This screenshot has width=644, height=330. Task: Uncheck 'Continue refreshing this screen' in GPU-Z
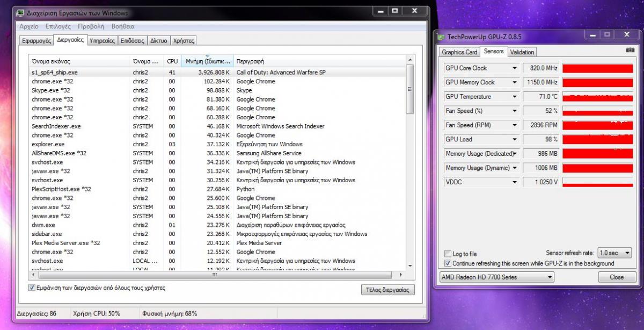[x=448, y=263]
